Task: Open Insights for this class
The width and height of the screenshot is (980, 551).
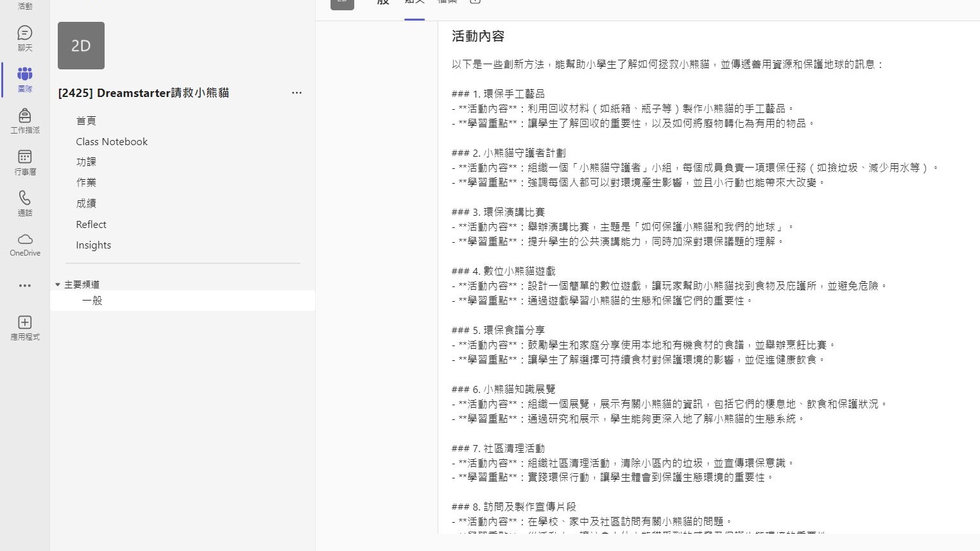Action: click(94, 245)
